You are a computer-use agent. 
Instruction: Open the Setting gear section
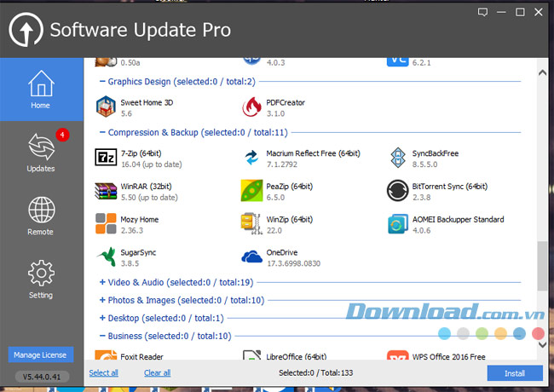click(x=42, y=280)
